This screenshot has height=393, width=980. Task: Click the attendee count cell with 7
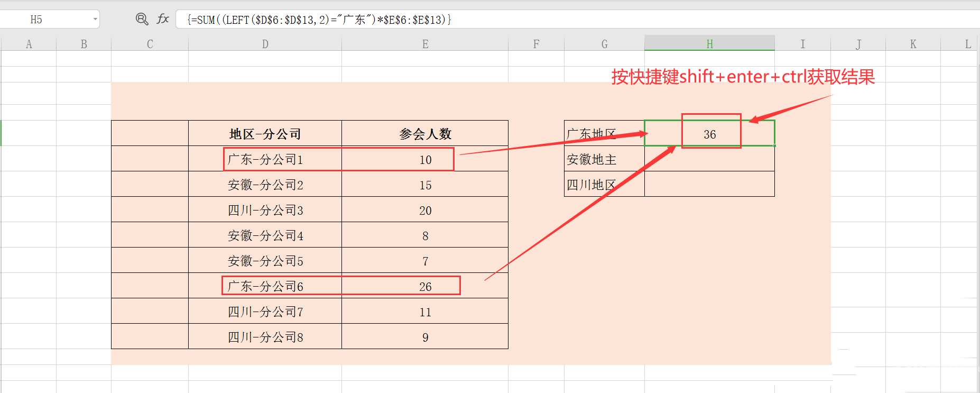[425, 260]
